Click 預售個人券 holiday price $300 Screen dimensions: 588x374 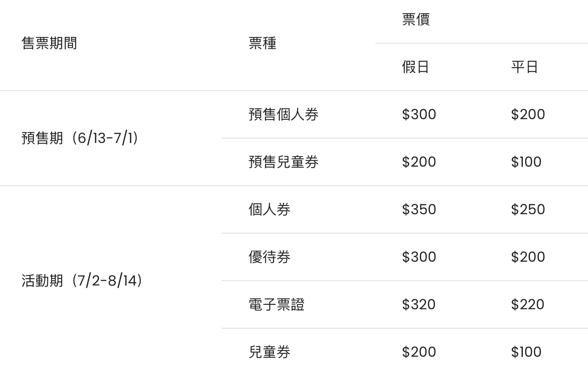tap(419, 114)
